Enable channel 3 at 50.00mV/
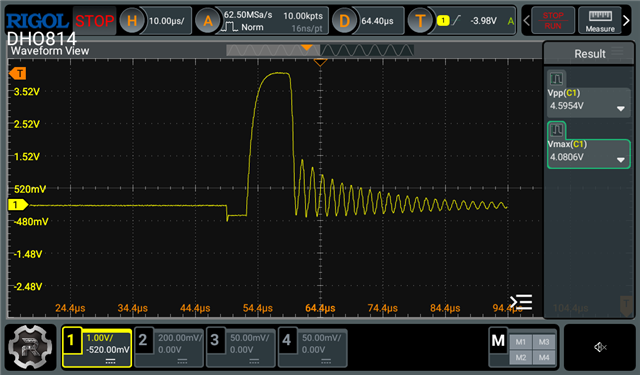Screen dimensions: 640x375 point(241,348)
